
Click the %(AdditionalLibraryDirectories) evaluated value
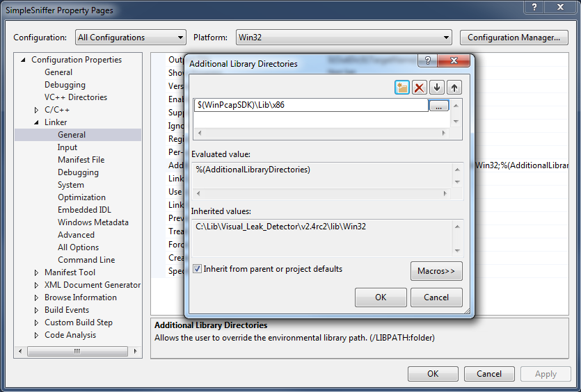coord(253,170)
